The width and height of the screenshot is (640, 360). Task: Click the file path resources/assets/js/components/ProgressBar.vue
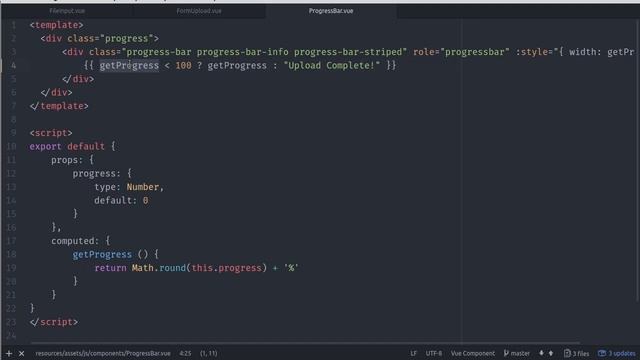pos(103,353)
